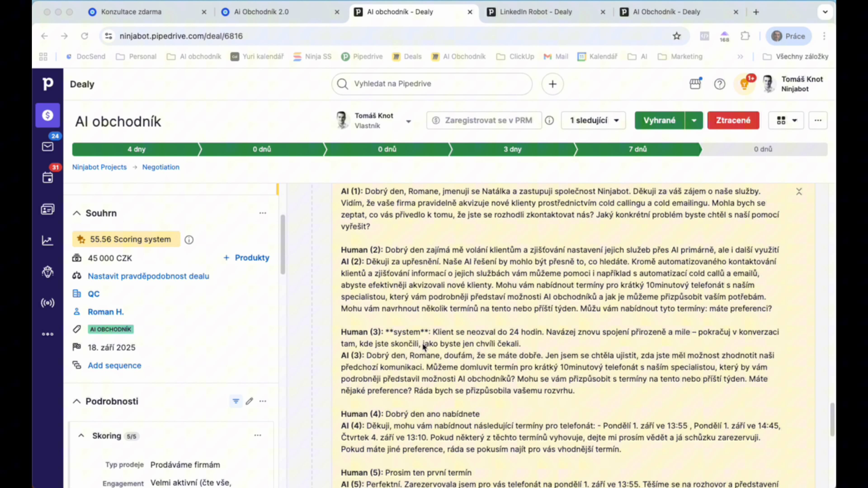Open the Deals bookmark
The width and height of the screenshot is (868, 488).
click(407, 56)
